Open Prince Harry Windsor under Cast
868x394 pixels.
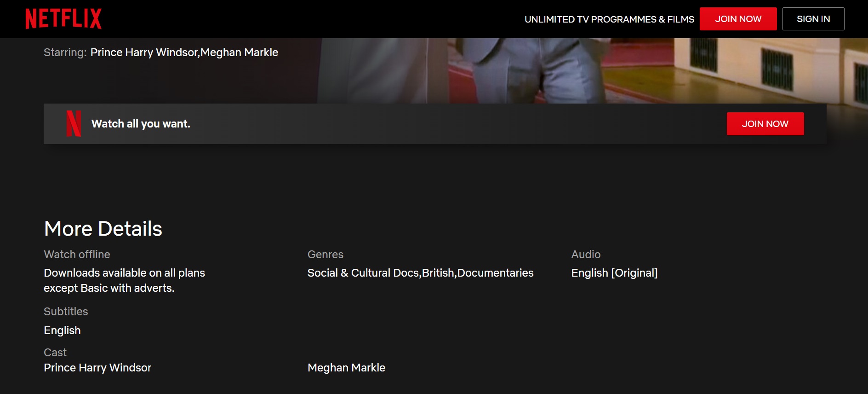(x=97, y=368)
